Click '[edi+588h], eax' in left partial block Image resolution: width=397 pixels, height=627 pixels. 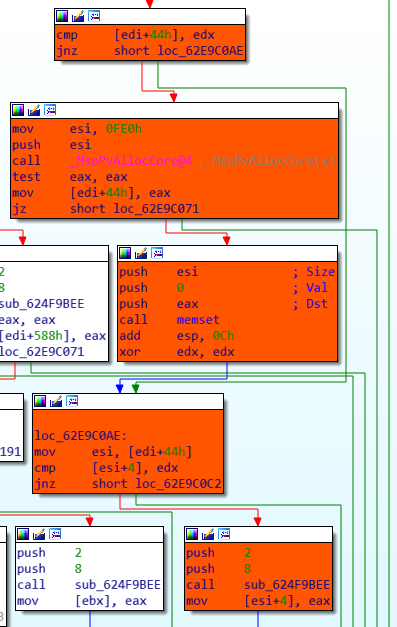(53, 336)
